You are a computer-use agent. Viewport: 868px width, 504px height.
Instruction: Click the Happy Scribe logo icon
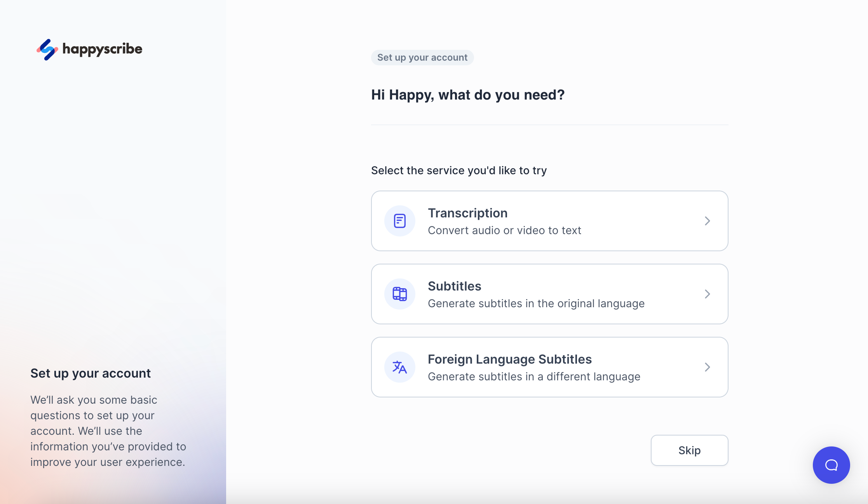point(47,49)
